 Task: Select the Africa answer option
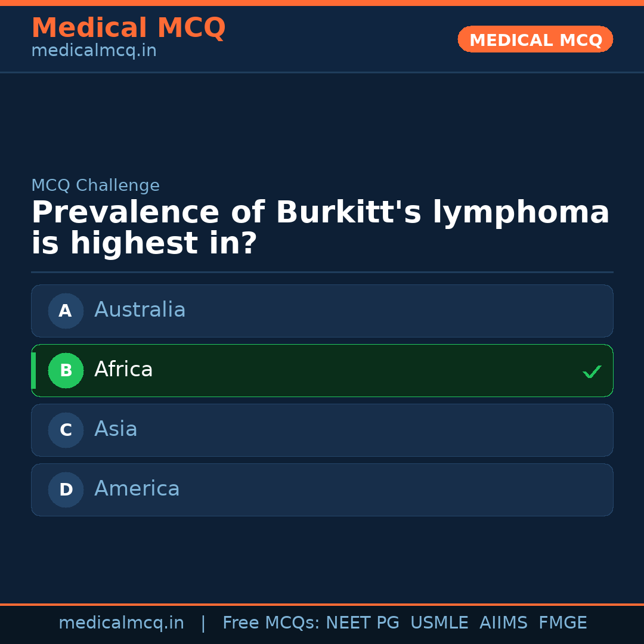pos(322,370)
